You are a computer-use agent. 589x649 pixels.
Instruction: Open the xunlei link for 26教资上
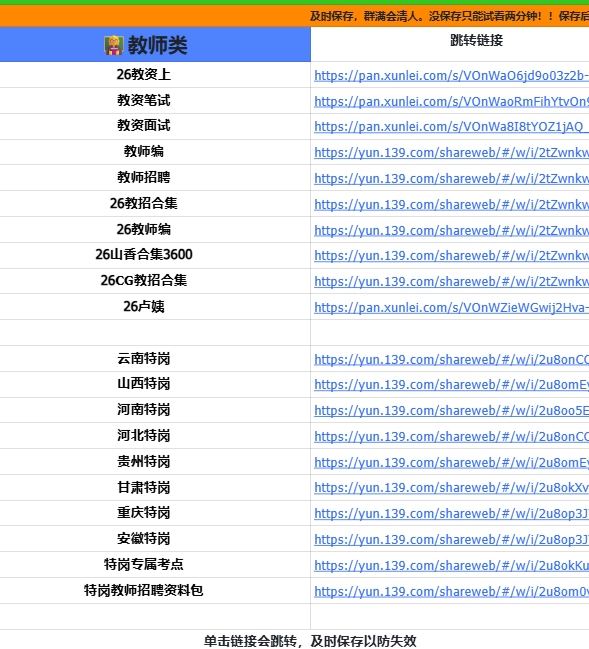click(x=451, y=76)
